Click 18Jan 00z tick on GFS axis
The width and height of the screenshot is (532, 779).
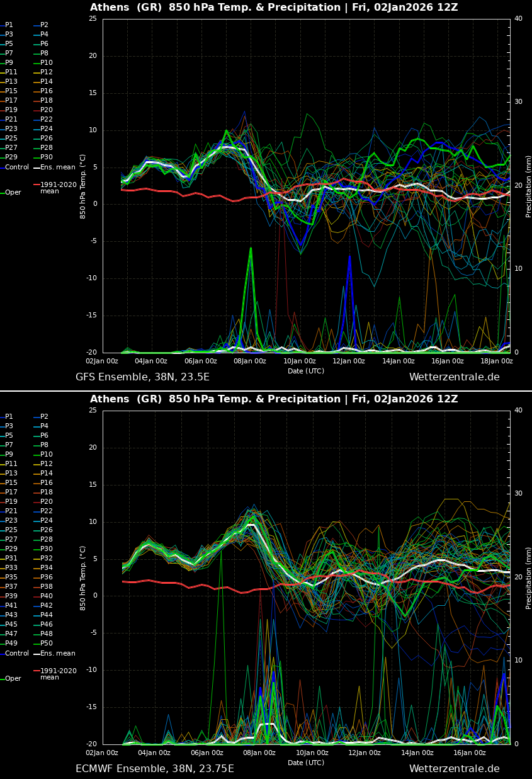(x=496, y=361)
